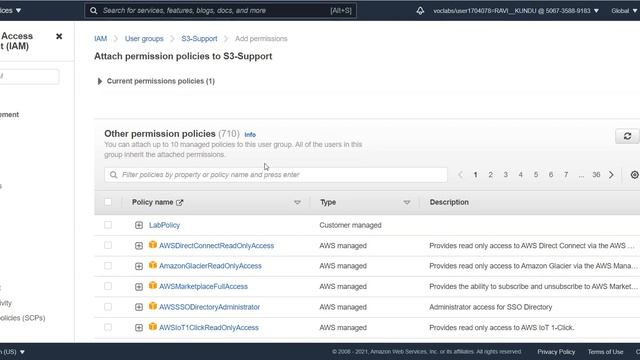Screen dimensions: 640x360
Task: Open the Privacy Policy footer link
Action: click(x=556, y=352)
